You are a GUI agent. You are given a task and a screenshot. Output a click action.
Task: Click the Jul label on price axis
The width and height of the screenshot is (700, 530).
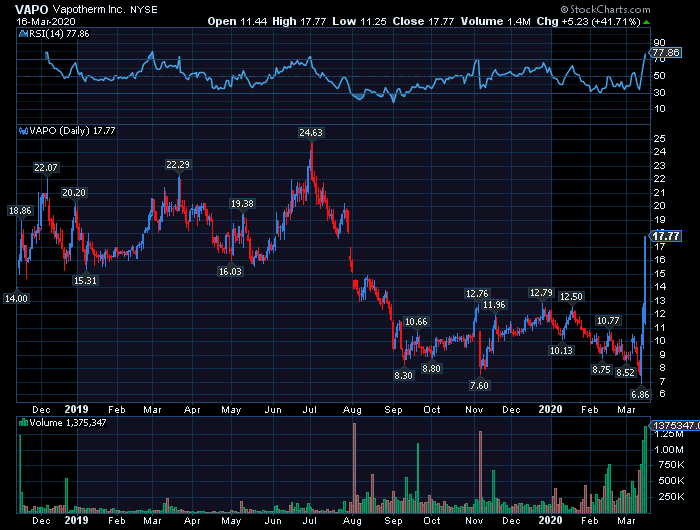(x=309, y=410)
